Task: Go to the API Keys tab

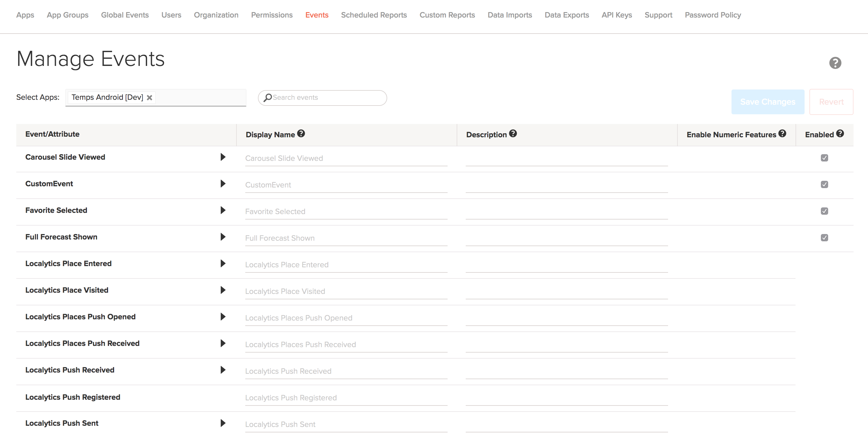Action: pyautogui.click(x=617, y=15)
